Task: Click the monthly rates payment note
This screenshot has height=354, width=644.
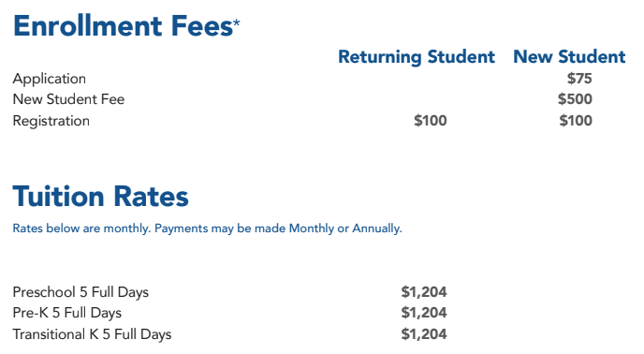Action: tap(208, 229)
